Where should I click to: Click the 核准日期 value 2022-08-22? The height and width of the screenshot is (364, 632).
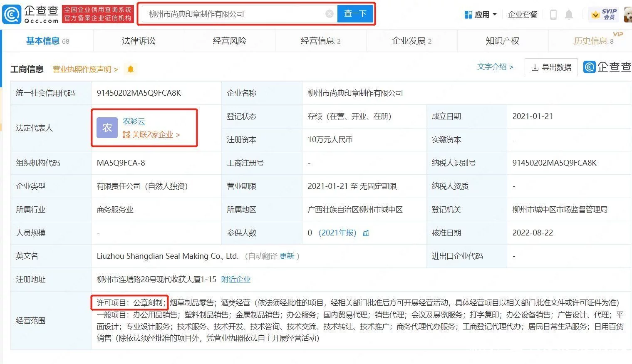click(x=533, y=233)
